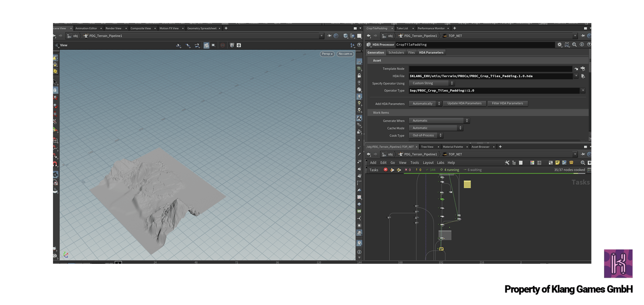Viewport: 644px width, 305px height.
Task: Open the Specify Operator Using dropdown
Action: [432, 83]
